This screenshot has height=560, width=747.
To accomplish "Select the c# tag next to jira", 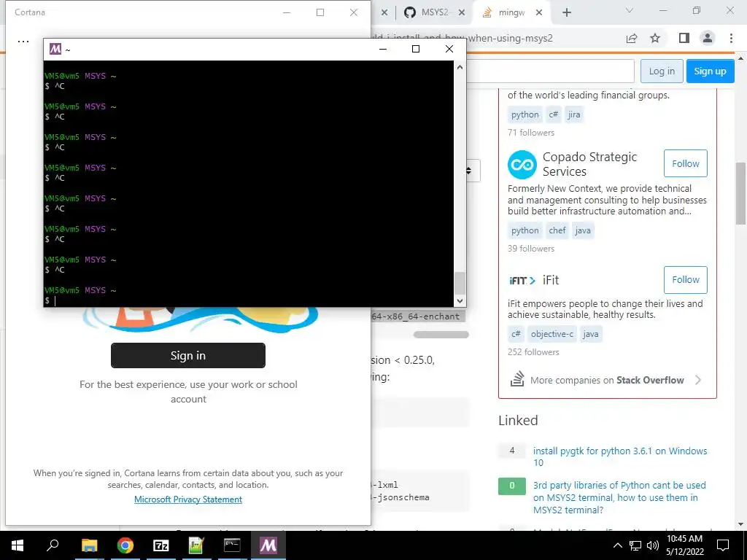I will click(553, 114).
